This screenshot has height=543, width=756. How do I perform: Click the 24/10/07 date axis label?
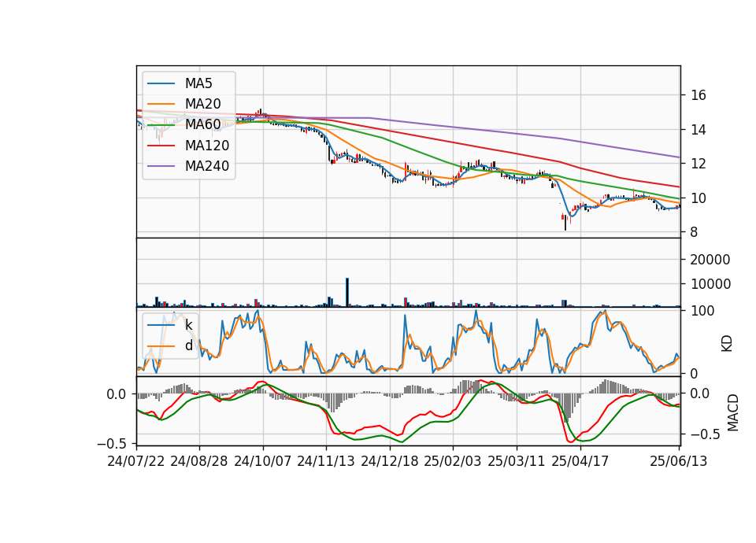click(x=263, y=461)
